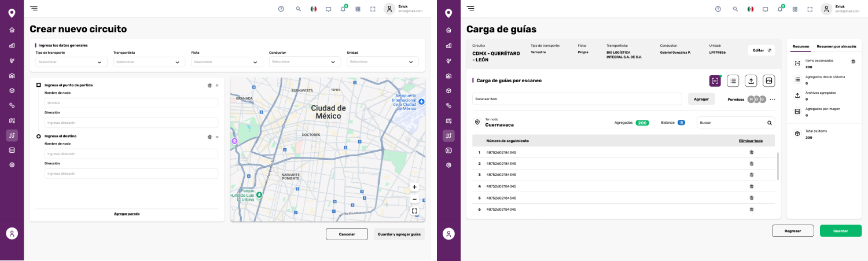Switch to Resumen por almacén tab
The image size is (868, 261).
point(836,46)
